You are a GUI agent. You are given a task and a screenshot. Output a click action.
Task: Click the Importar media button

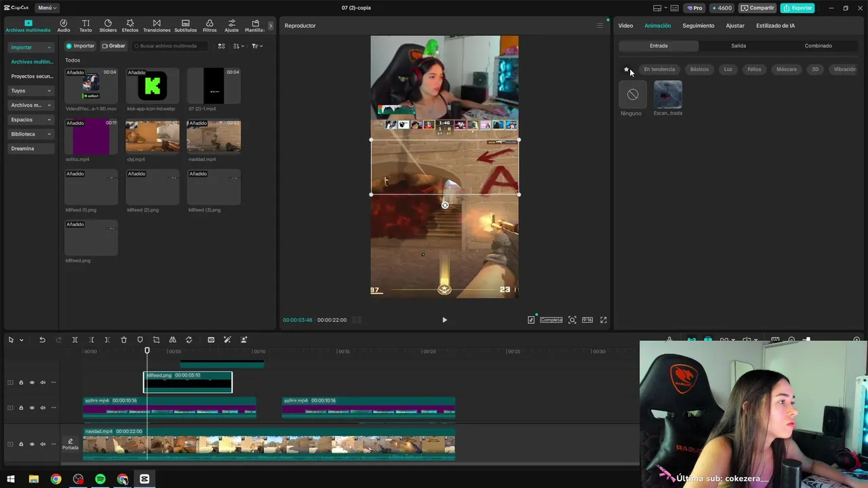click(x=80, y=46)
